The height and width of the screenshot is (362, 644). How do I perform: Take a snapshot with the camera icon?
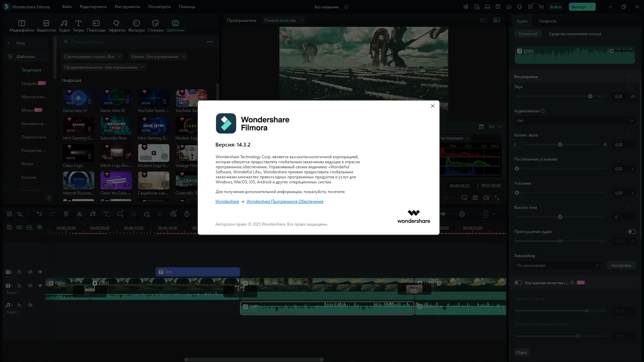(475, 198)
